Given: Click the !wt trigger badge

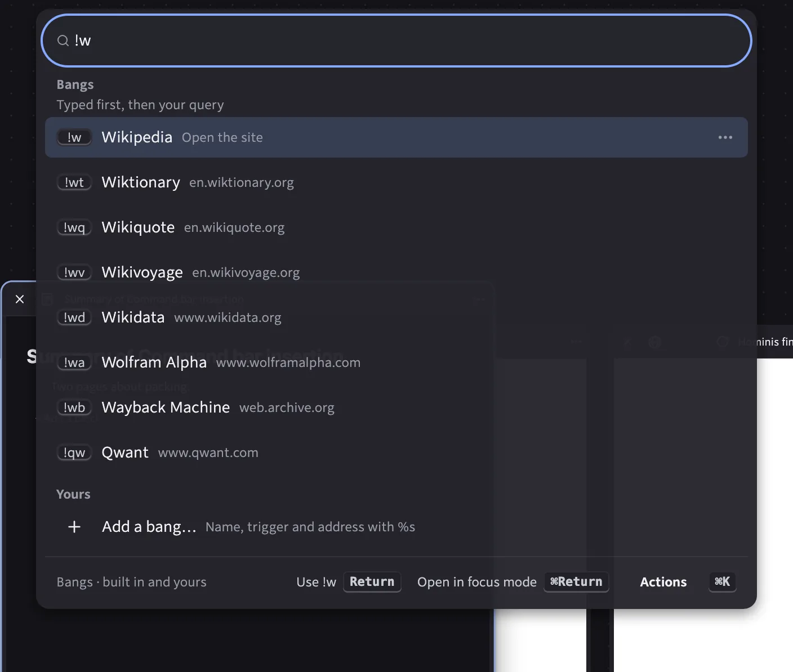Looking at the screenshot, I should [74, 182].
